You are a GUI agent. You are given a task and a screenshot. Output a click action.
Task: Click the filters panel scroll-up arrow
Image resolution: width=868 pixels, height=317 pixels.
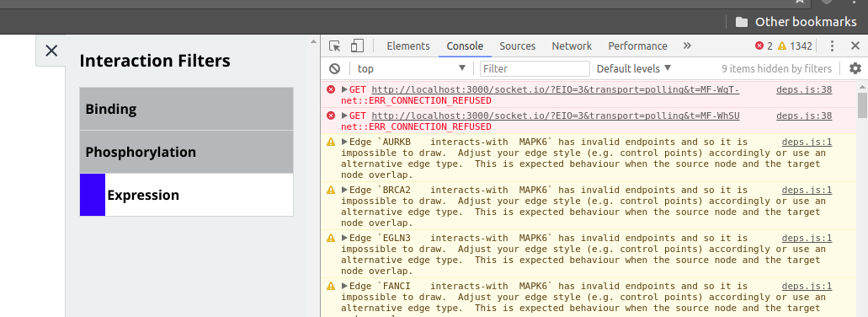pos(314,41)
